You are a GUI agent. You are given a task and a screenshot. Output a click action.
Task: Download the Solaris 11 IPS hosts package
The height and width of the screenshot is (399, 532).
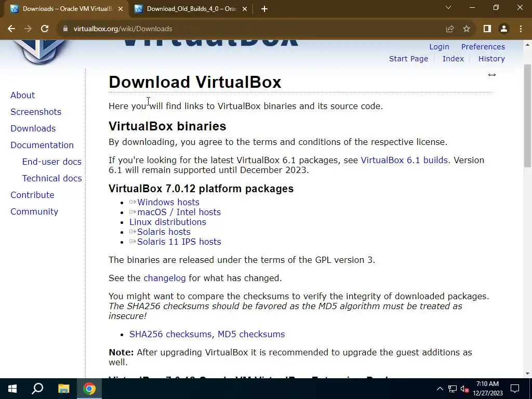point(179,242)
